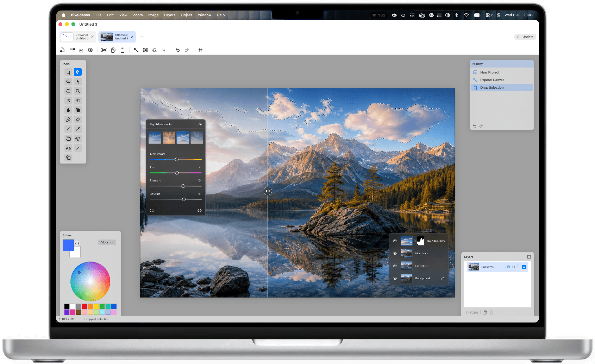This screenshot has height=364, width=595.
Task: Select the overlapping Rectangle shape tool
Action: tap(68, 139)
